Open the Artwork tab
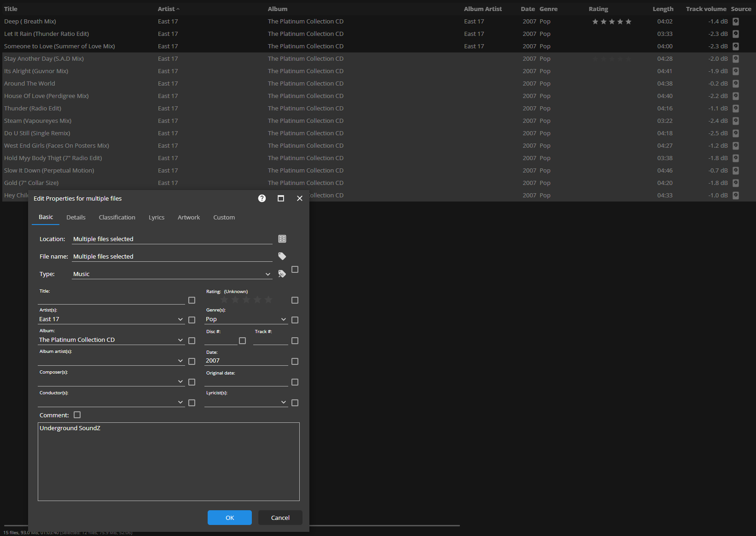Screen dimensions: 756x536 [189, 218]
